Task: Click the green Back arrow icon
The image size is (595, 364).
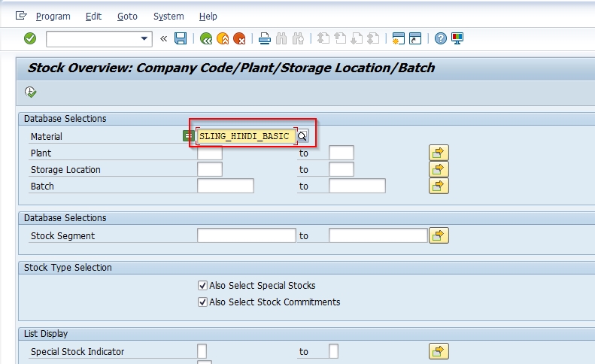Action: point(206,38)
